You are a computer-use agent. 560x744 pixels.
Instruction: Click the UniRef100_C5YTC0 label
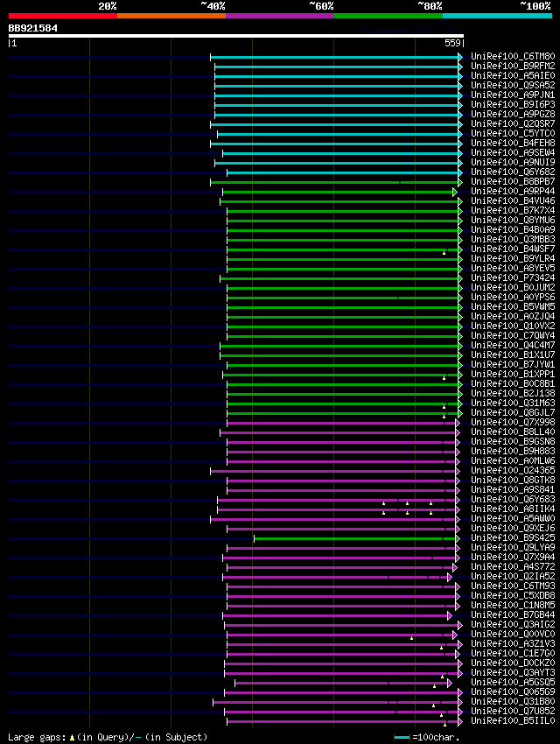pyautogui.click(x=513, y=133)
